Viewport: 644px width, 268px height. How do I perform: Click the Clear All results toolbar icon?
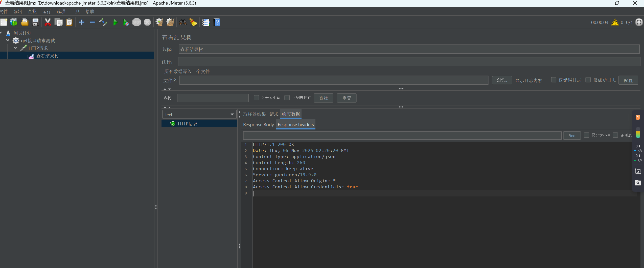click(170, 22)
